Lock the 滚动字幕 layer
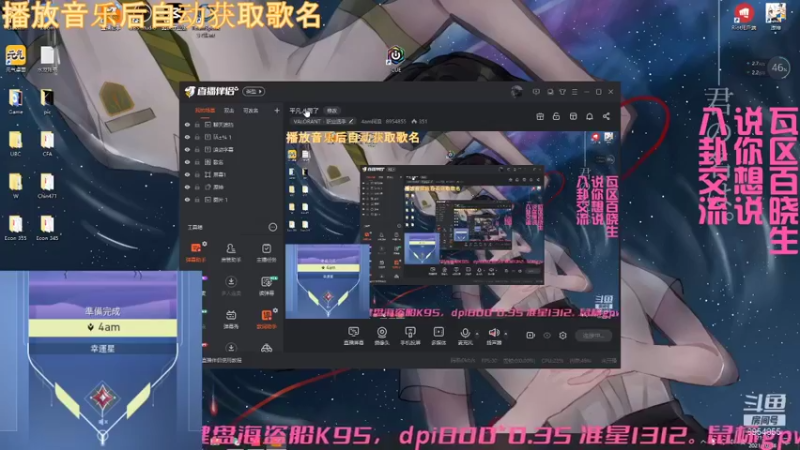This screenshot has height=450, width=800. pyautogui.click(x=197, y=149)
